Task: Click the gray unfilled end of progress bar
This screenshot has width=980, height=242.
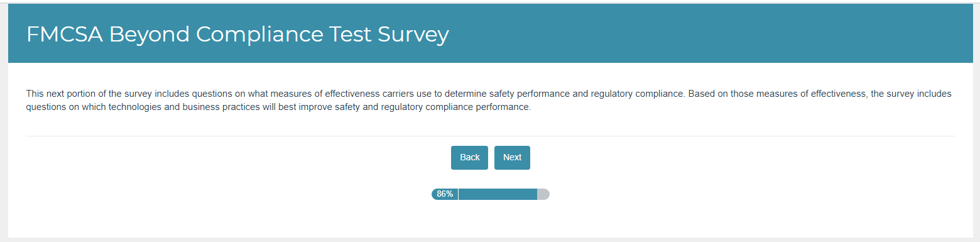Action: point(543,194)
